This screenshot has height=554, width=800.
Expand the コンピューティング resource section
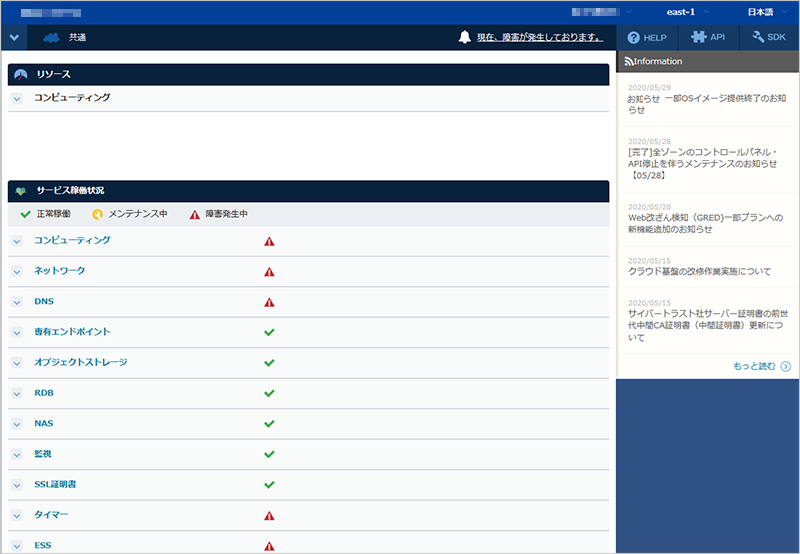17,98
